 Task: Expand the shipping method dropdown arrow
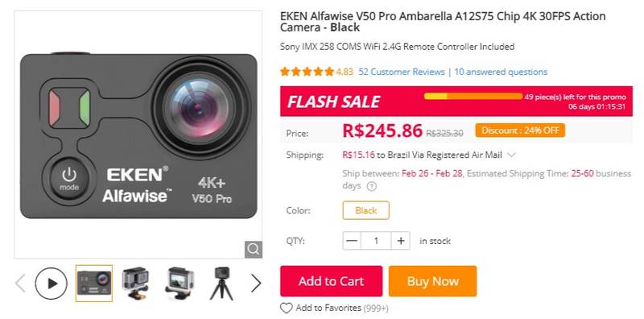[x=511, y=155]
